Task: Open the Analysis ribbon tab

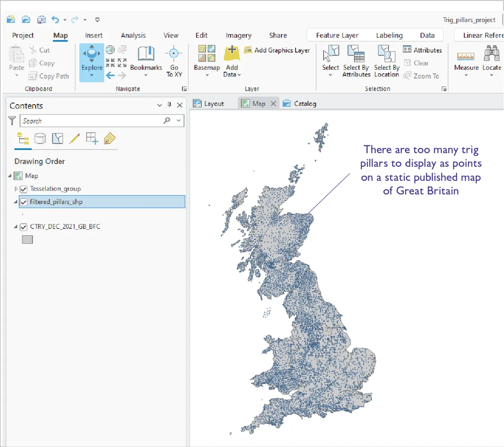Action: click(x=133, y=35)
